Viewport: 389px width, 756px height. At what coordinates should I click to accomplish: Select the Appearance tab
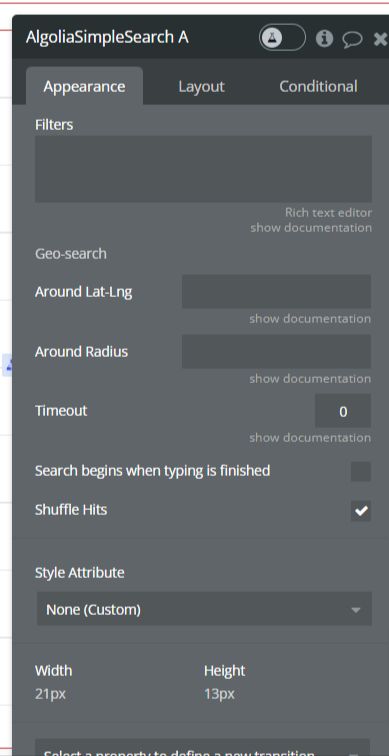(x=84, y=86)
